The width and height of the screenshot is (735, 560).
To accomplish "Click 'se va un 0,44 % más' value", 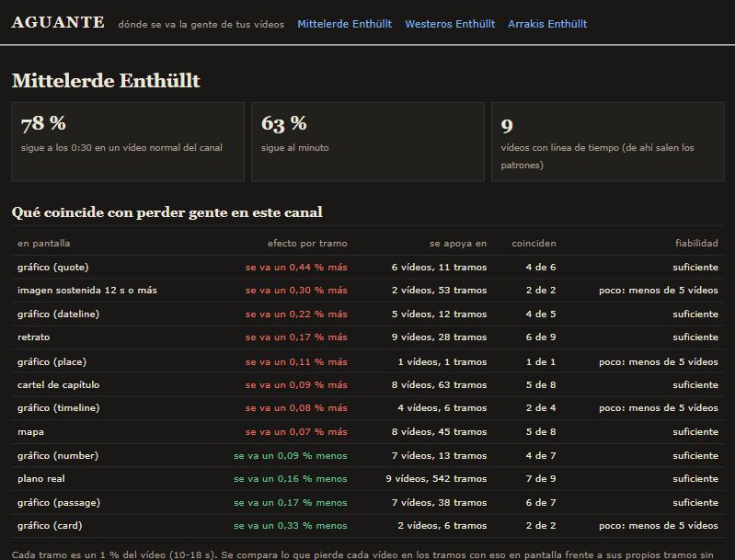I will tap(296, 267).
